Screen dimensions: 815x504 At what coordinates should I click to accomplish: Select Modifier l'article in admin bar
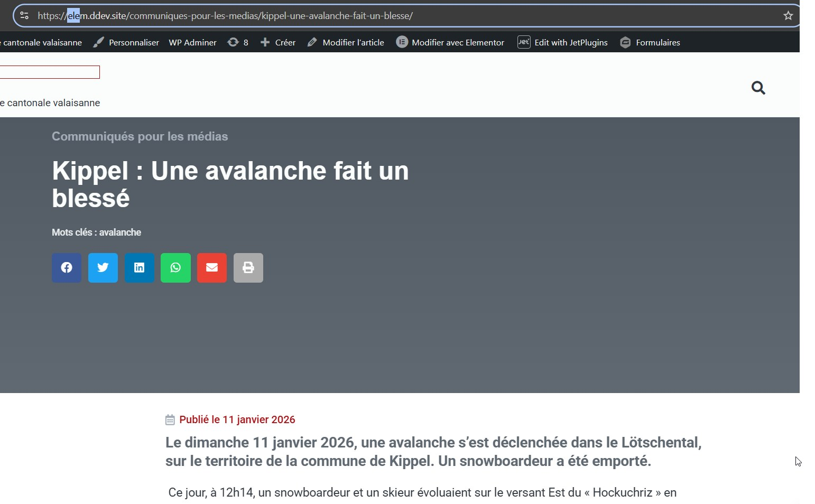tap(353, 42)
